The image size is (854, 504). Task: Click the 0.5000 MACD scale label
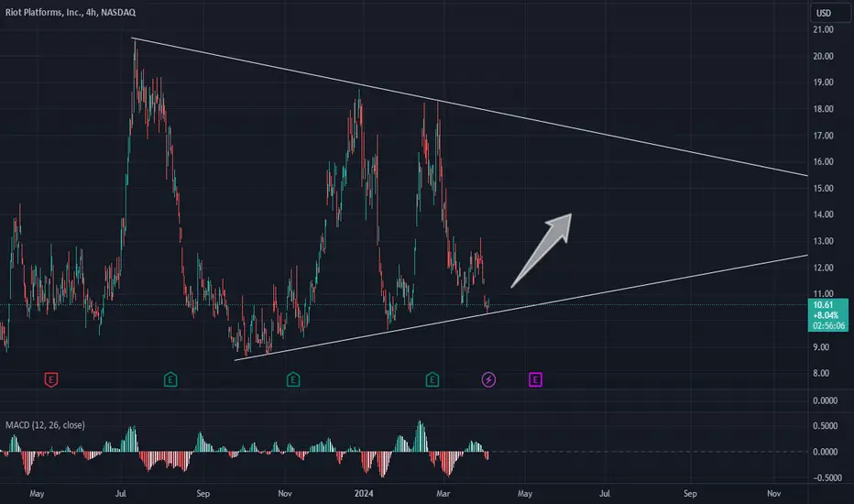[825, 425]
